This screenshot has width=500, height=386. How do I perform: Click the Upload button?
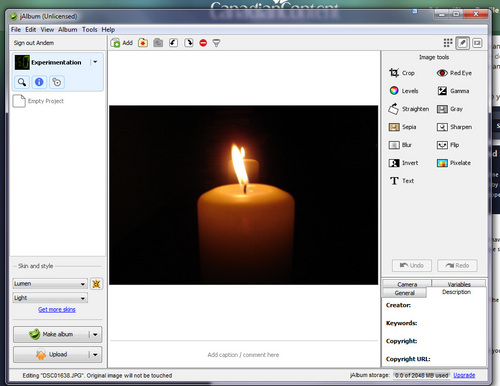pos(51,355)
